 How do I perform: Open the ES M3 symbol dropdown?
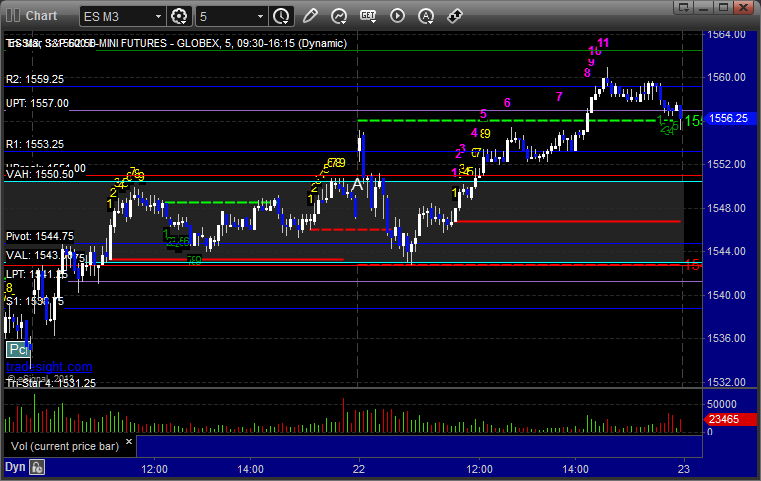122,17
